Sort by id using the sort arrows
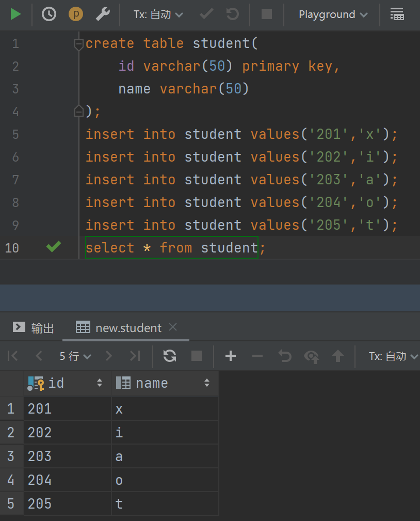This screenshot has height=521, width=420. pos(100,383)
